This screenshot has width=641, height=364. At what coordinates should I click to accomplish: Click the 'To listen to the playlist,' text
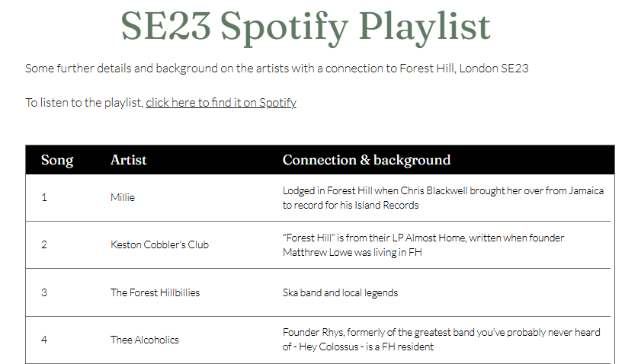[x=85, y=103]
